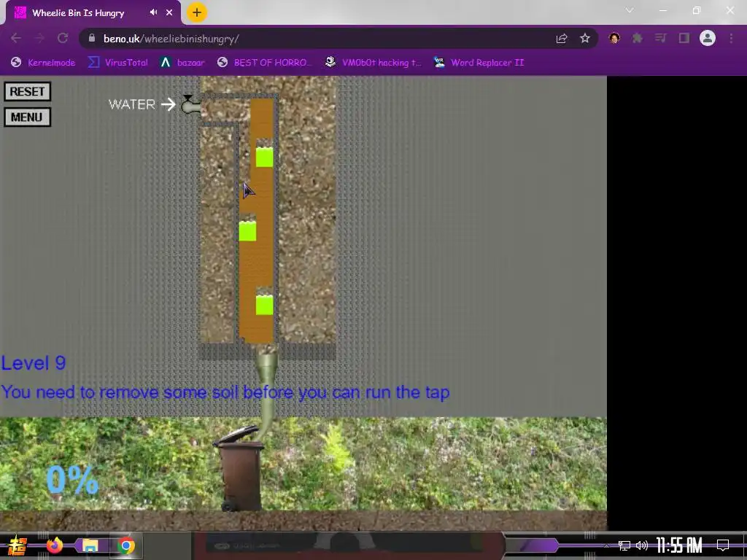The height and width of the screenshot is (560, 747).
Task: Launch Firefox from the taskbar
Action: pyautogui.click(x=55, y=545)
